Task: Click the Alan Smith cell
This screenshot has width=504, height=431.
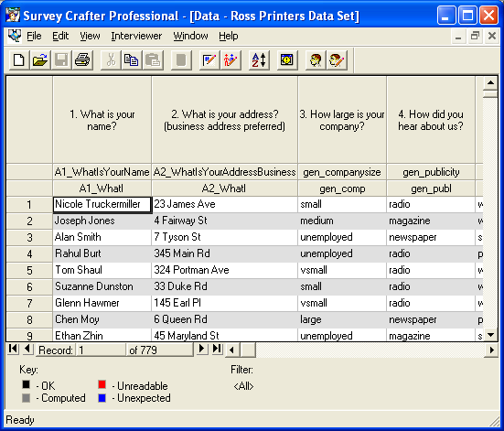Action: 102,237
